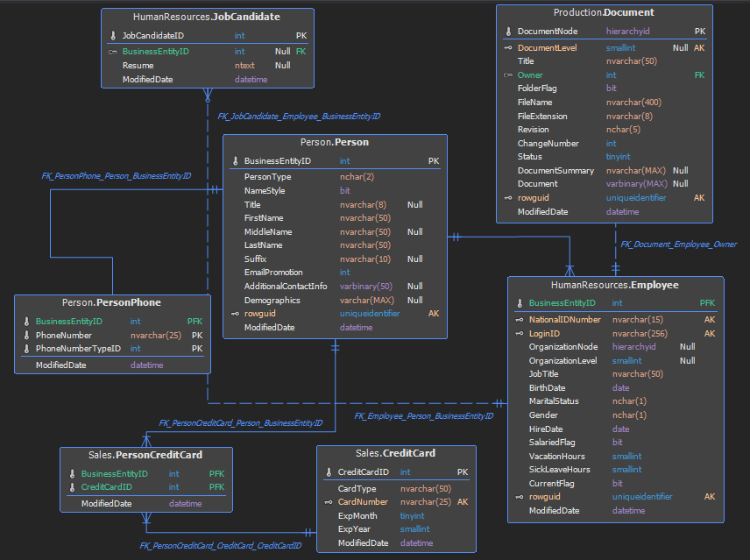Select the BirthDate column row
The height and width of the screenshot is (560, 750).
[615, 388]
